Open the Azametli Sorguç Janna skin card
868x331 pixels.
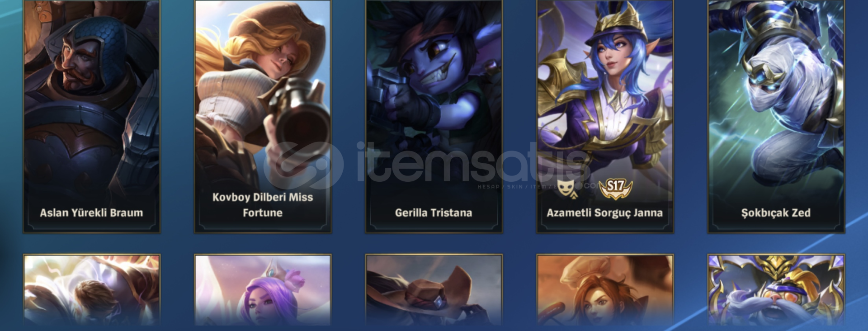coord(605,116)
